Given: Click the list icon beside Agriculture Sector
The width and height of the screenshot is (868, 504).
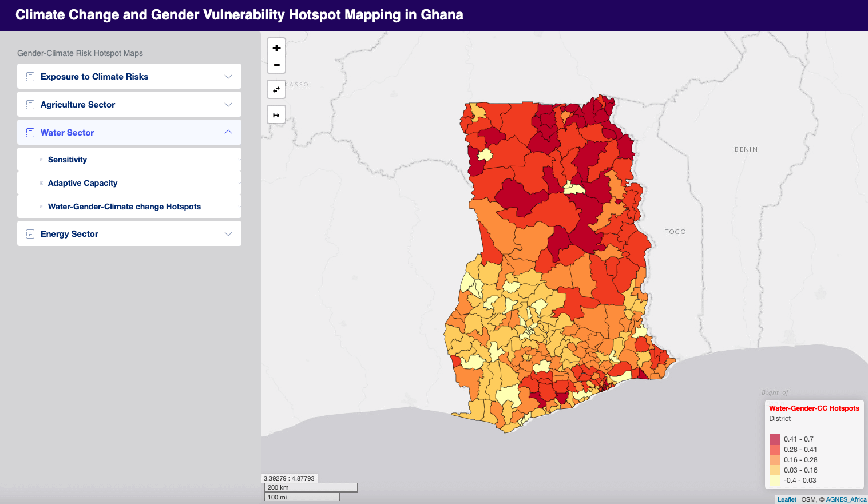Looking at the screenshot, I should click(29, 104).
